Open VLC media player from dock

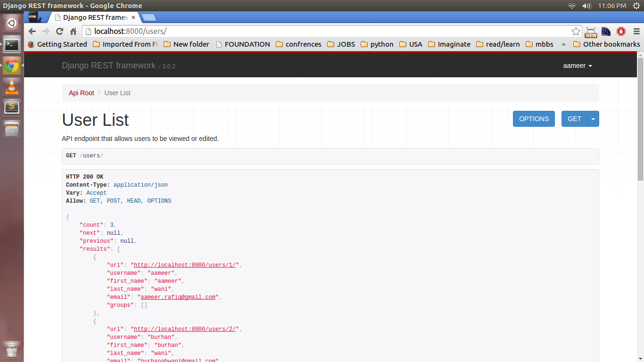pos(12,86)
